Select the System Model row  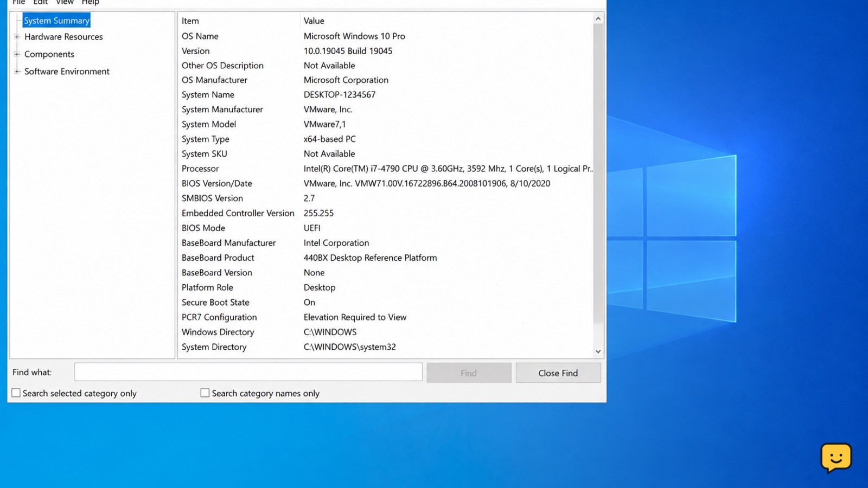pyautogui.click(x=386, y=124)
